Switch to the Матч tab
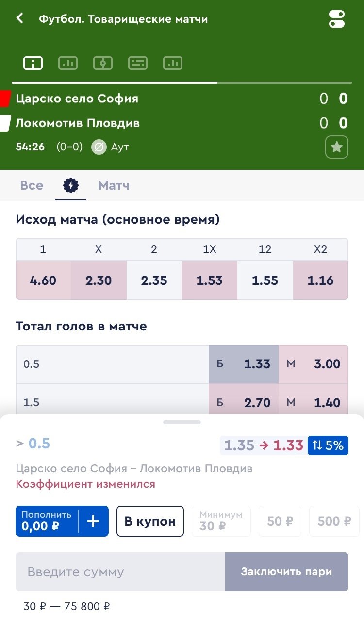The height and width of the screenshot is (626, 364). tap(114, 185)
